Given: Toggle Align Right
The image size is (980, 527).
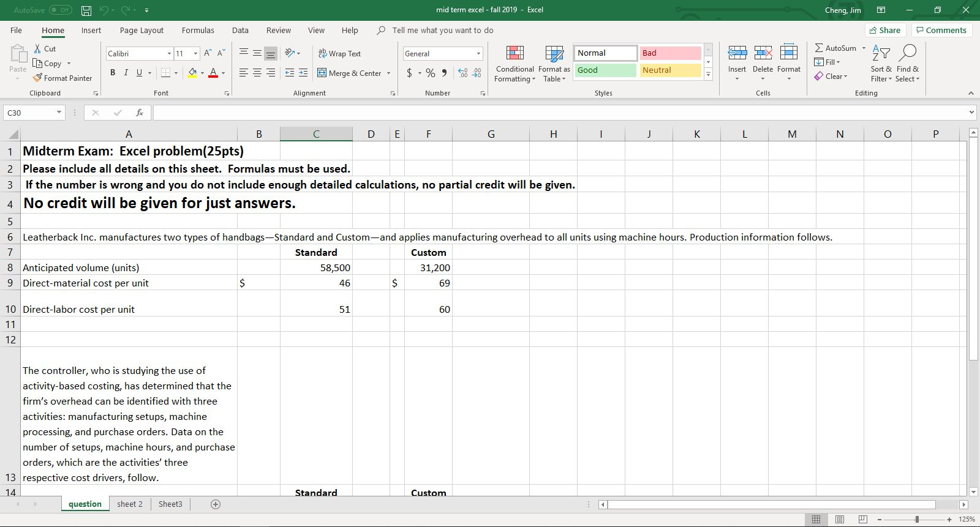Looking at the screenshot, I should point(271,73).
